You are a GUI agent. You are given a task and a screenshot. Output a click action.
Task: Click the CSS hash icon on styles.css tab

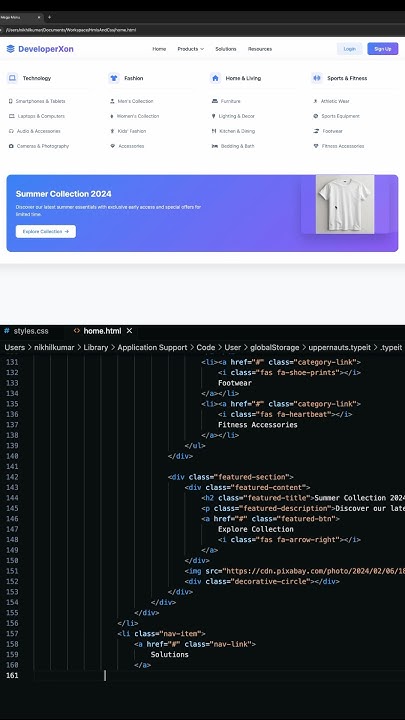(x=6, y=331)
